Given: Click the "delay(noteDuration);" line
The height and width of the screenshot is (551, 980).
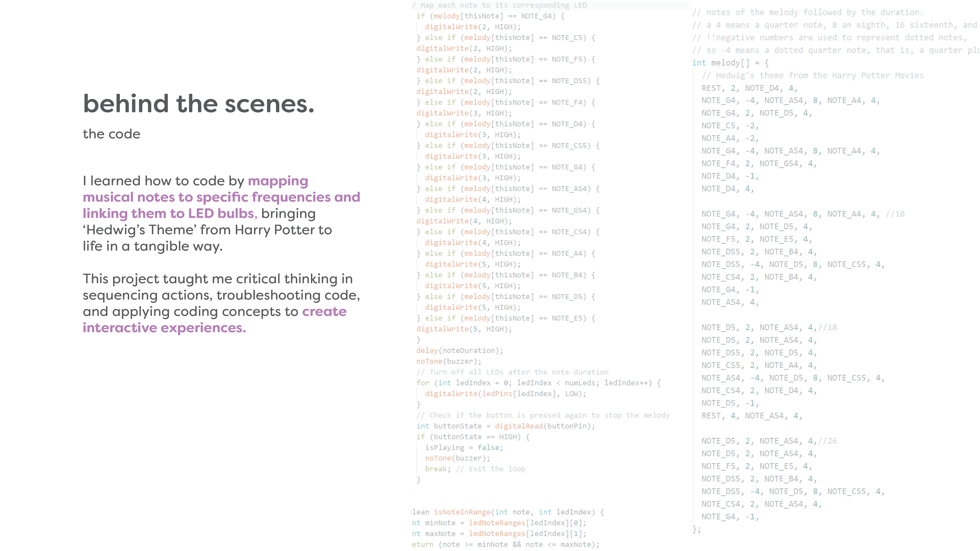Looking at the screenshot, I should (x=460, y=350).
